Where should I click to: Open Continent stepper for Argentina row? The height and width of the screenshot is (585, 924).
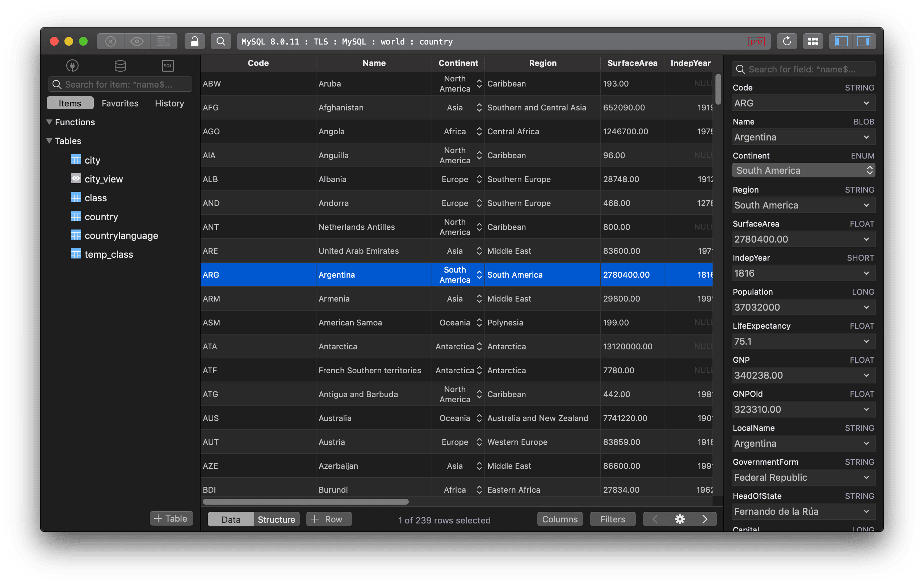click(479, 275)
